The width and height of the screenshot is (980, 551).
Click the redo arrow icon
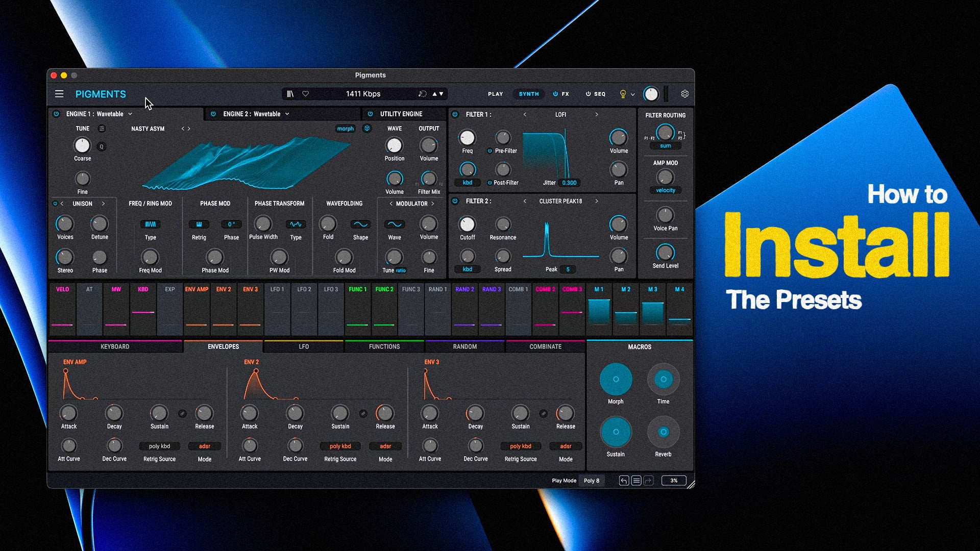tap(648, 481)
